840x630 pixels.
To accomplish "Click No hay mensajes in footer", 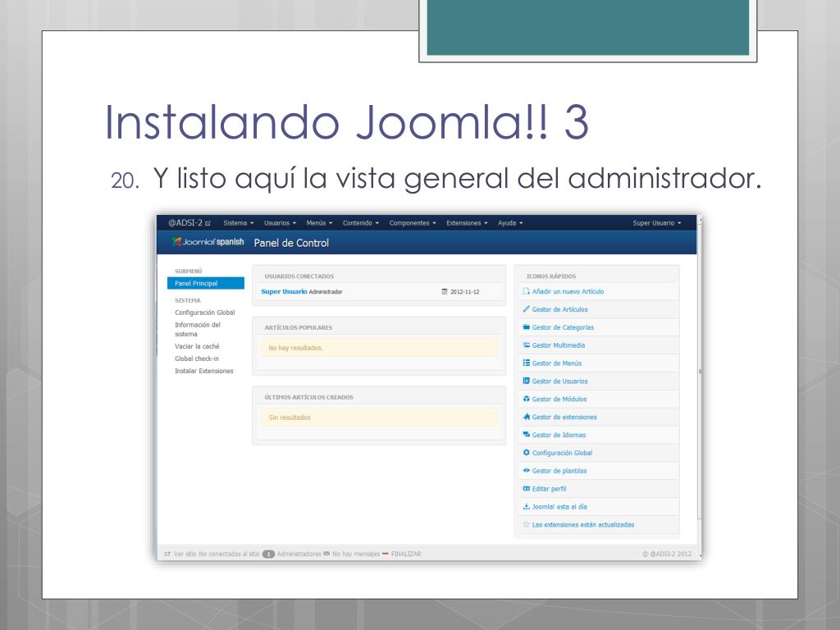I will [x=356, y=554].
